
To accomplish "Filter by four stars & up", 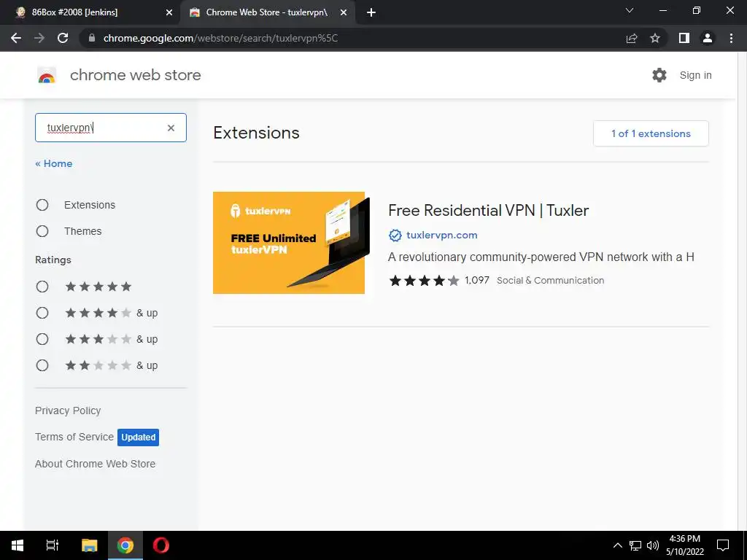I will click(42, 313).
